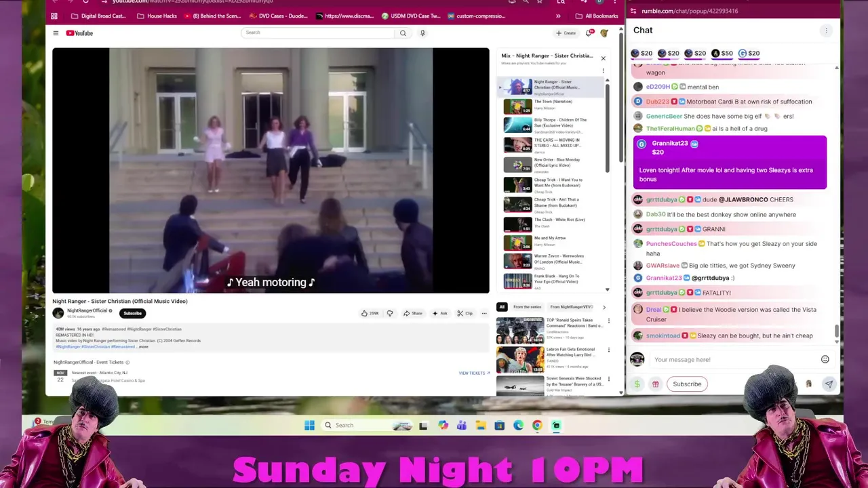Open the $50 pinned rant chip
This screenshot has width=868, height=488.
point(722,53)
